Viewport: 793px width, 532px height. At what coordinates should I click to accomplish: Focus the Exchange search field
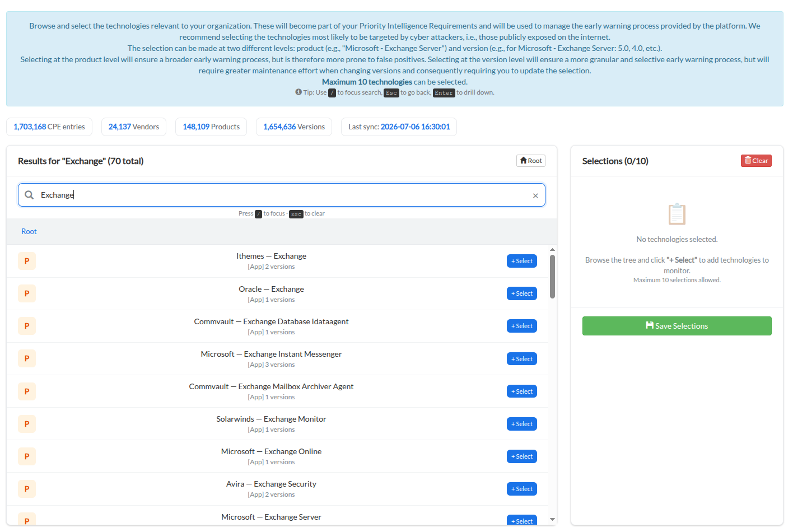[282, 195]
